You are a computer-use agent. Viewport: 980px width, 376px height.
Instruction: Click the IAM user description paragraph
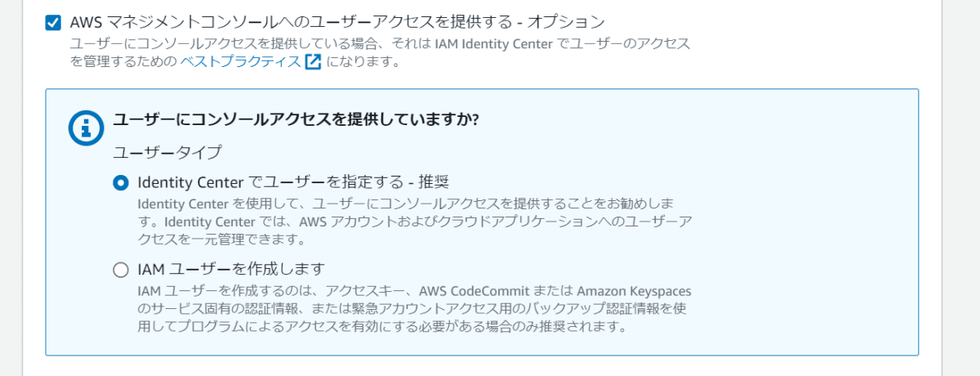(x=416, y=308)
